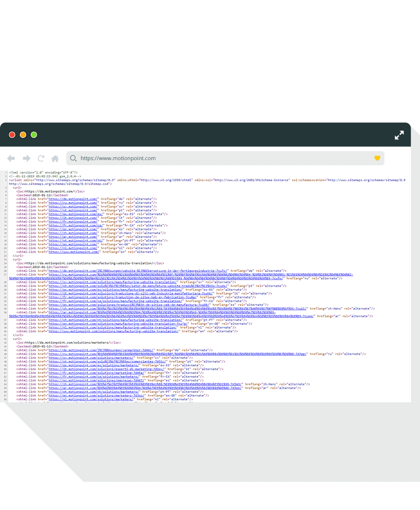Open the https://fr.motionpoint.com/ca/ link
The image size is (420, 510).
[x=76, y=225]
